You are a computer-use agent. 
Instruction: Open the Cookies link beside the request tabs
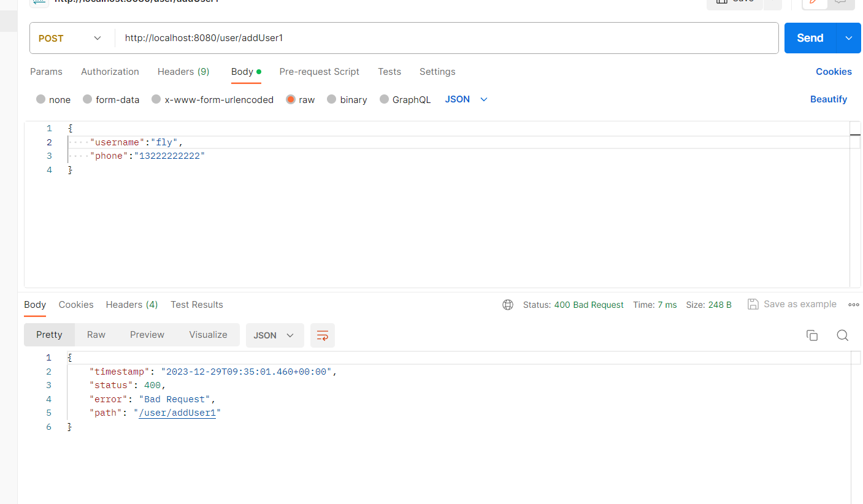point(834,72)
